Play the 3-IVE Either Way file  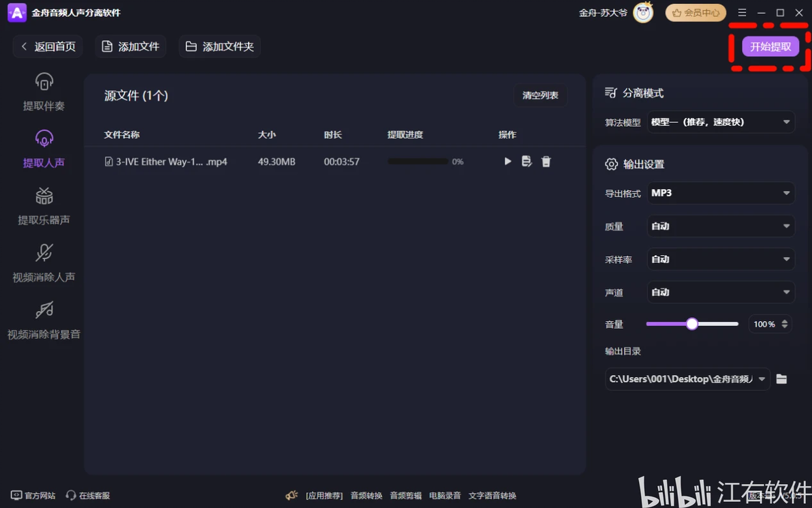[x=507, y=161]
